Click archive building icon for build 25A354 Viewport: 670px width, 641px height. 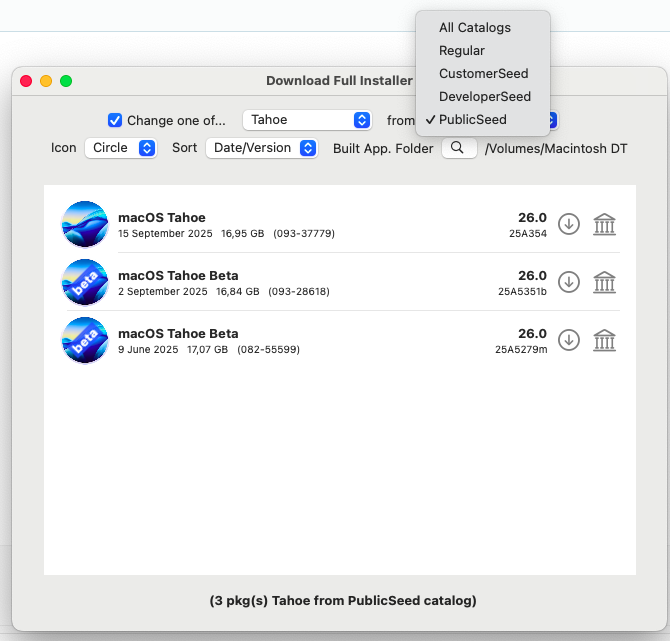pyautogui.click(x=604, y=224)
